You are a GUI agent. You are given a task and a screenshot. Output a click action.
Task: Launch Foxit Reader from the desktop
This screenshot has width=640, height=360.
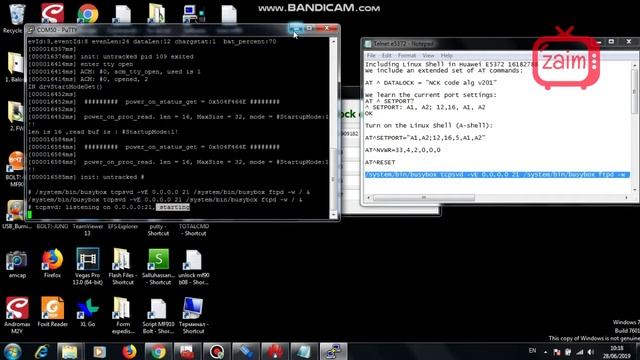pyautogui.click(x=52, y=312)
